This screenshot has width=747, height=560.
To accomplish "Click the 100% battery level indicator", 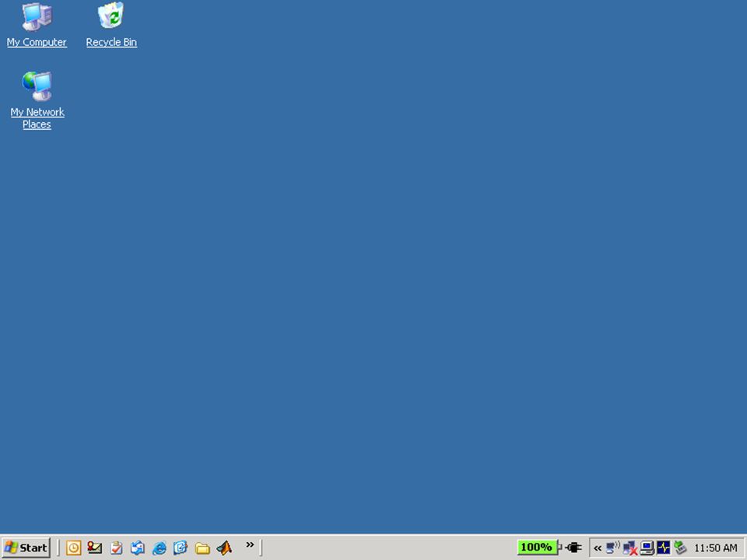I will [537, 547].
